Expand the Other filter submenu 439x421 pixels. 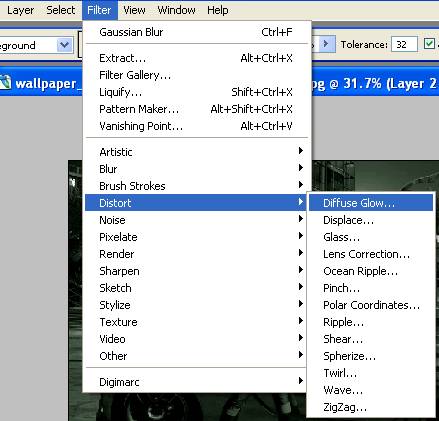coord(196,356)
